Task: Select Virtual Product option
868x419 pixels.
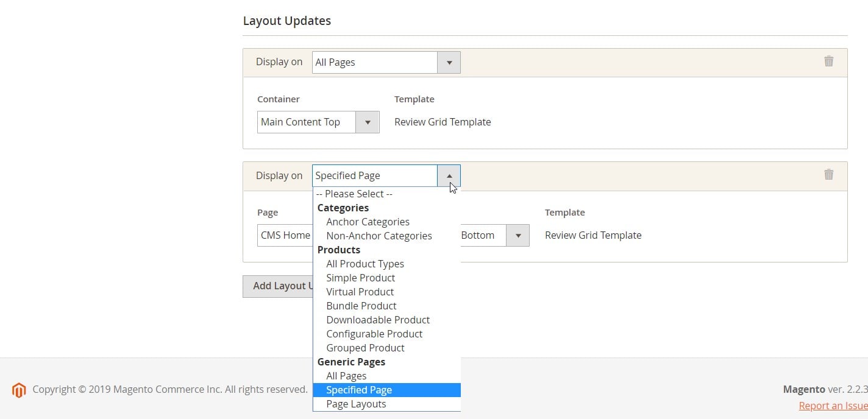Action: point(386,292)
